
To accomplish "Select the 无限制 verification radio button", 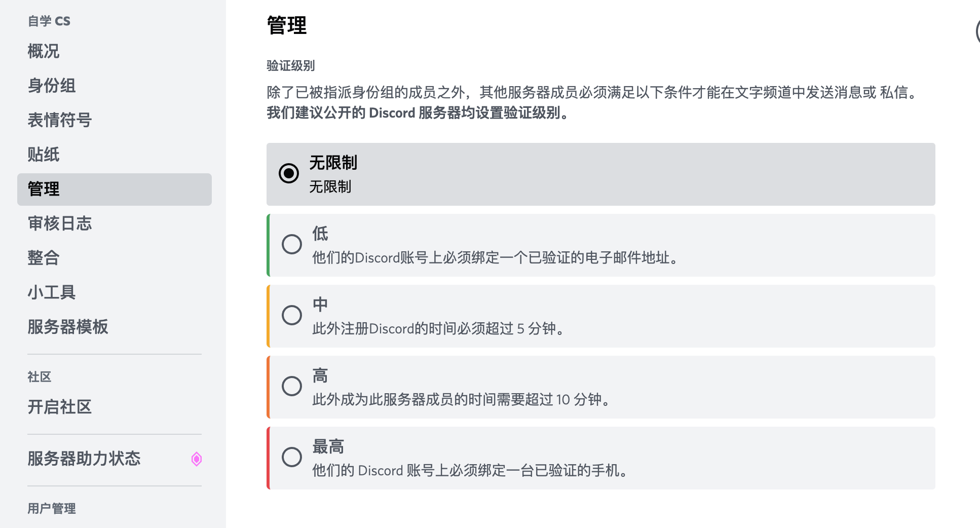I will coord(289,173).
